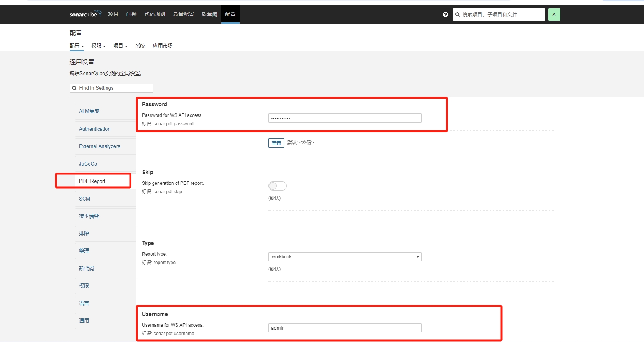Click the user avatar A icon
This screenshot has height=342, width=644.
554,15
